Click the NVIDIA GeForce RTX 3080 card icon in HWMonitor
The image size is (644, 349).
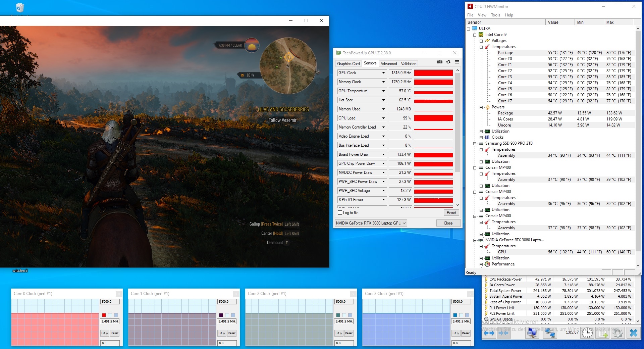pos(481,240)
